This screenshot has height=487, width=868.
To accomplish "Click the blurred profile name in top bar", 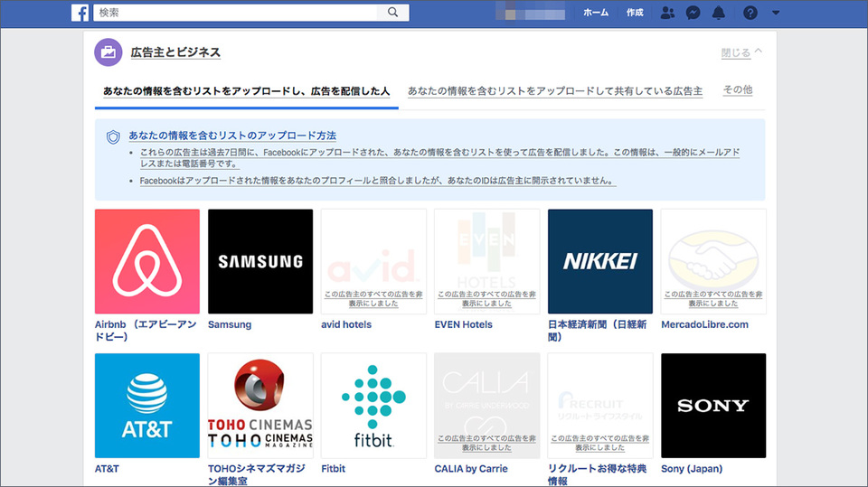I will [530, 11].
